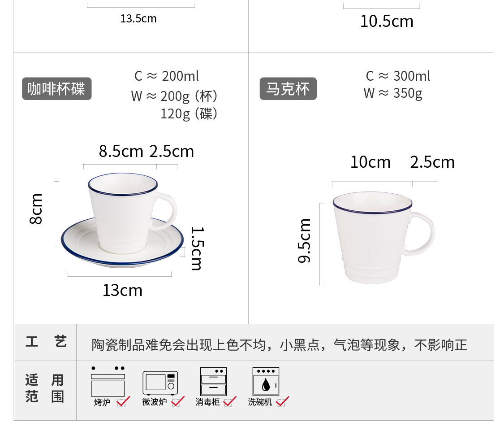Click the red checkmark beside 微波炉

tap(178, 402)
